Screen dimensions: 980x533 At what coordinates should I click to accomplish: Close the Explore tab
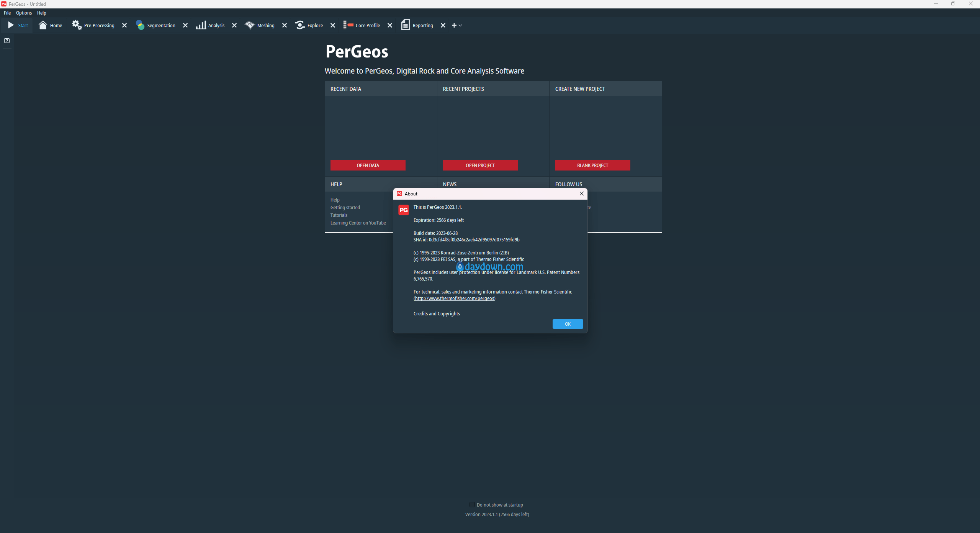click(x=333, y=25)
